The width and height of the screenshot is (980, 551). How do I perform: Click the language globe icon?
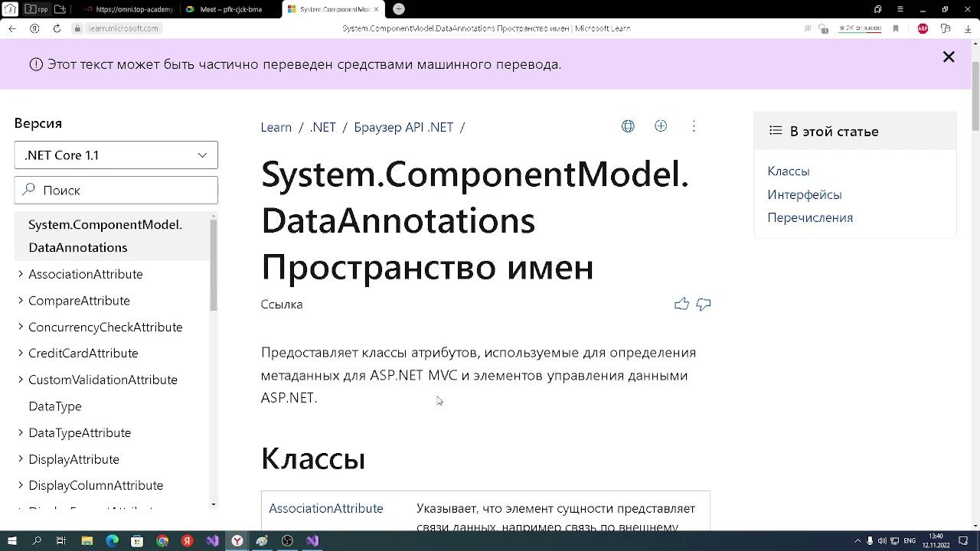628,126
